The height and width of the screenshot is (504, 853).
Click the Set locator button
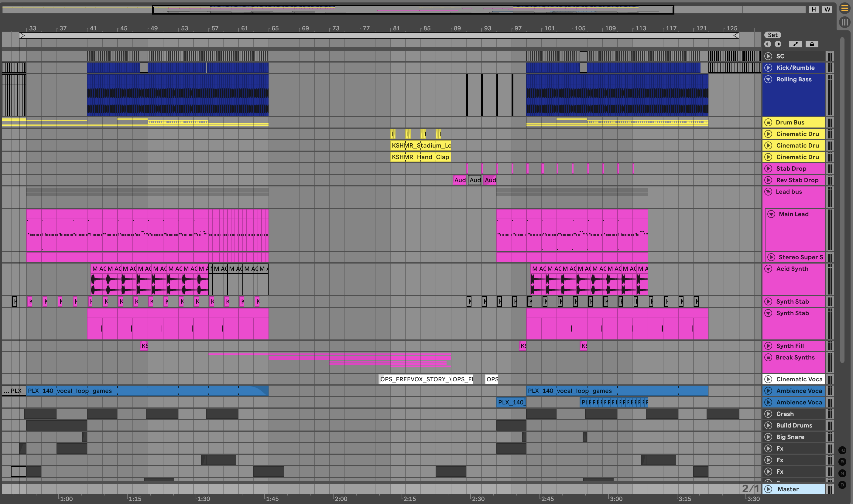pos(772,35)
